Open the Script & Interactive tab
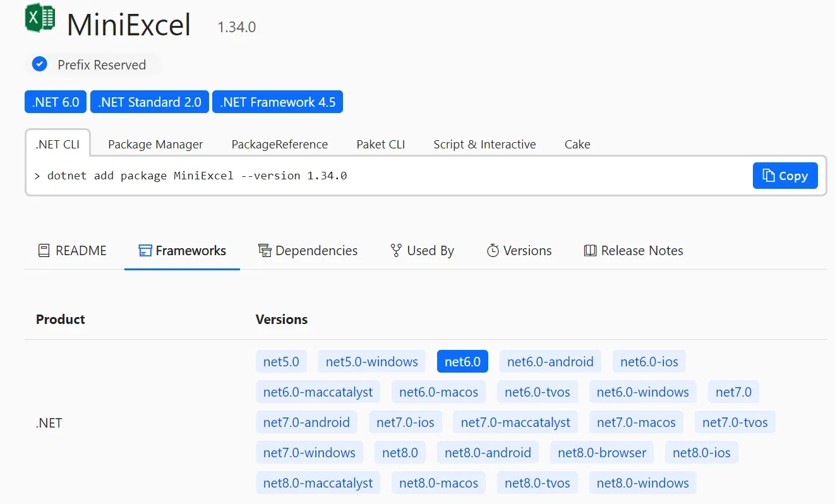835x504 pixels. click(x=484, y=144)
